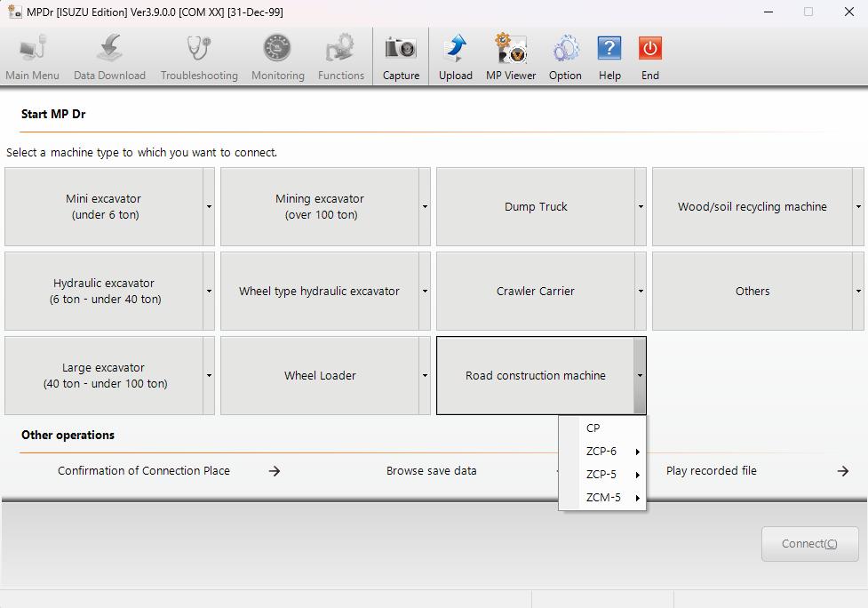
Task: Open Confirmation of Connection Place link
Action: pos(144,471)
